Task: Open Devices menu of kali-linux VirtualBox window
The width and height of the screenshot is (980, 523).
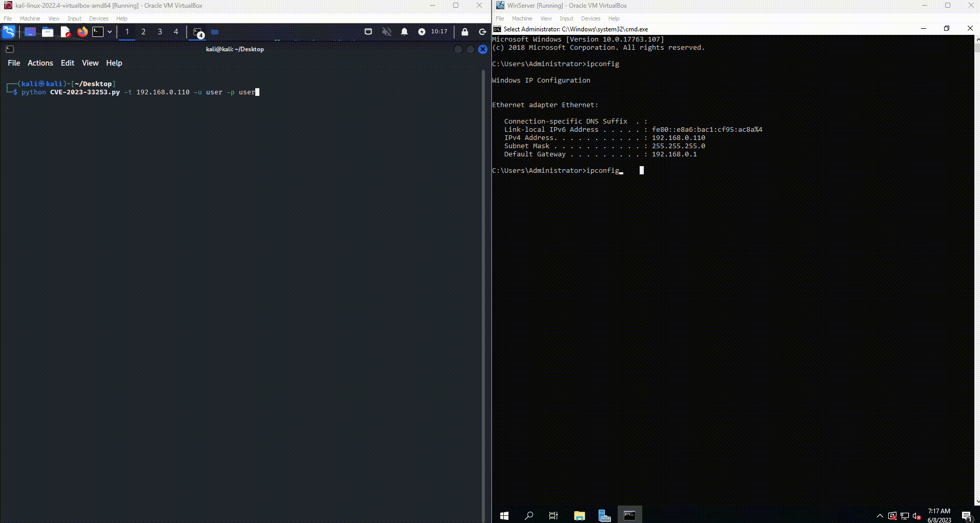Action: (98, 18)
